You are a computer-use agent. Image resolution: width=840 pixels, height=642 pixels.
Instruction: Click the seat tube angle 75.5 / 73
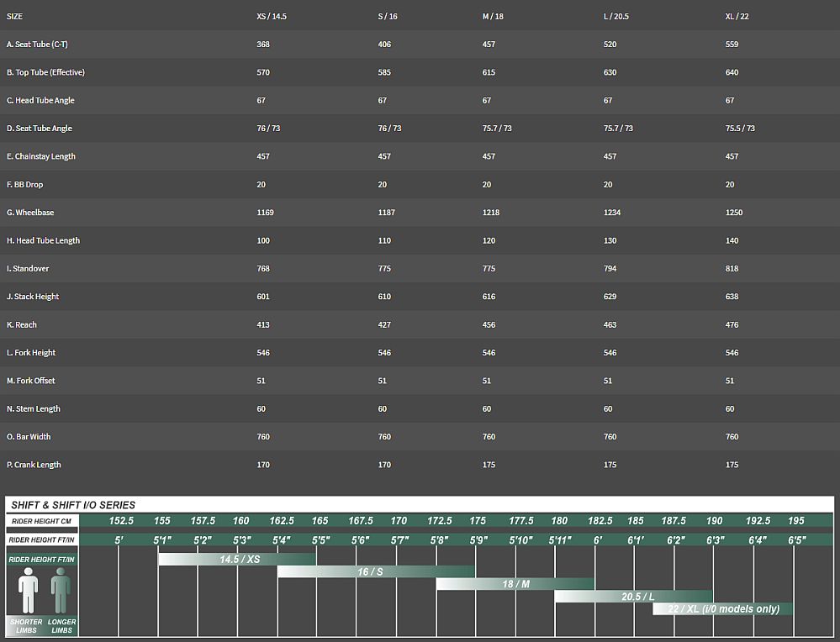(x=740, y=129)
